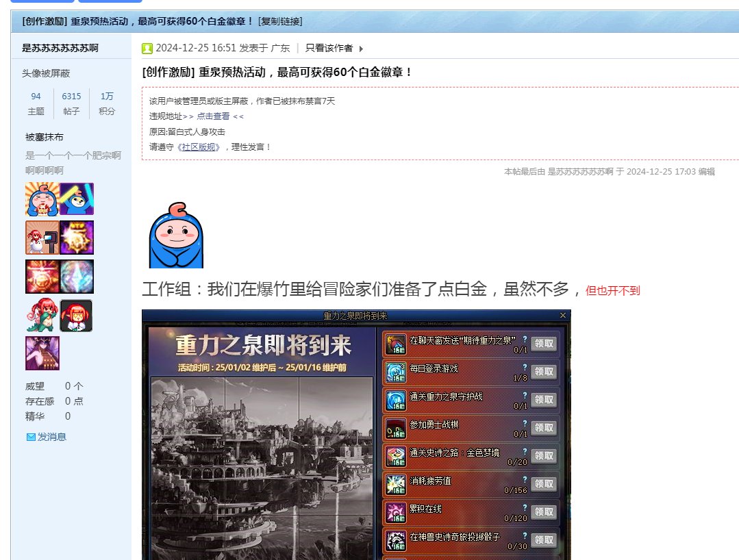Click the green post icon before the timestamp
739x560 pixels.
click(147, 48)
